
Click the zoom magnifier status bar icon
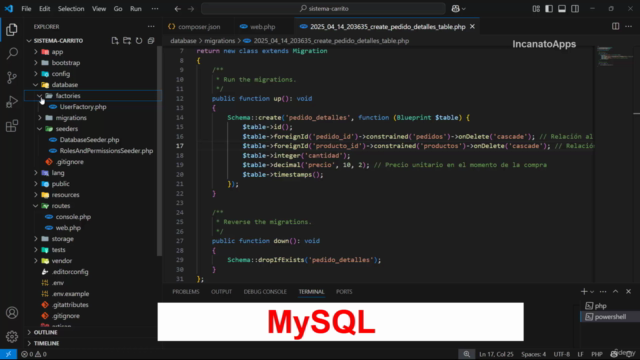tap(467, 354)
